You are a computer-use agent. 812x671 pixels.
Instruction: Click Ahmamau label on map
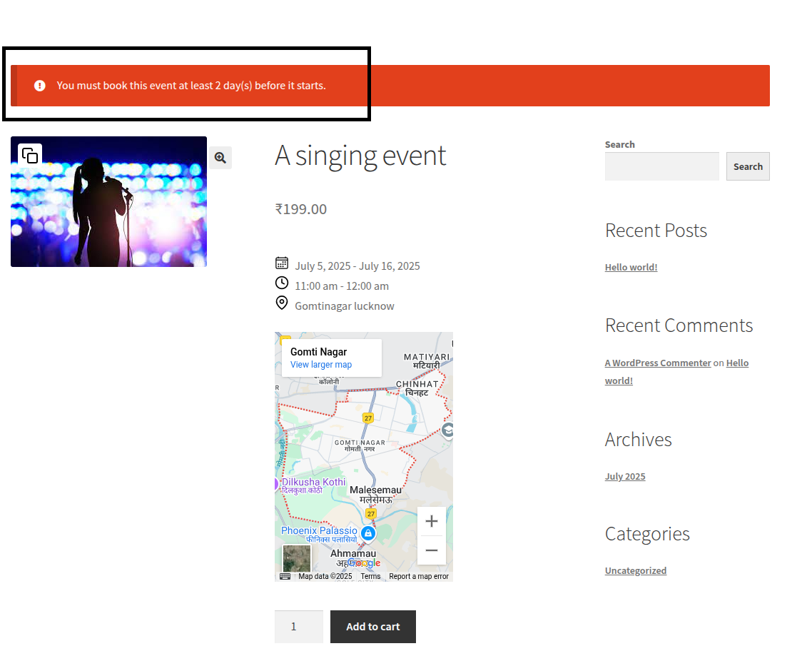coord(353,553)
